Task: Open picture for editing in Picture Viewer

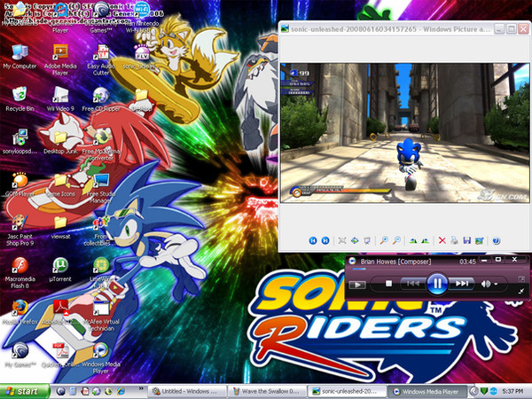Action: click(479, 240)
